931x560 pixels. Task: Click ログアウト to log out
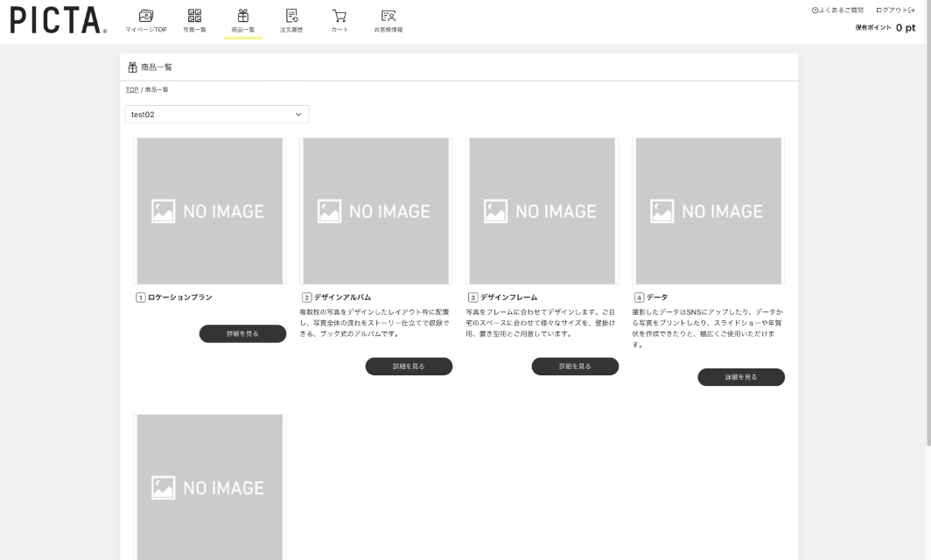click(x=895, y=10)
